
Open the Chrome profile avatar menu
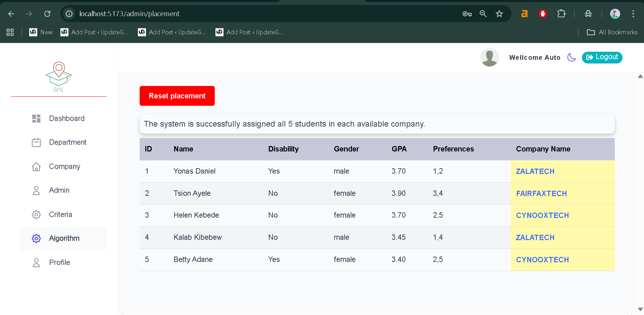click(615, 14)
